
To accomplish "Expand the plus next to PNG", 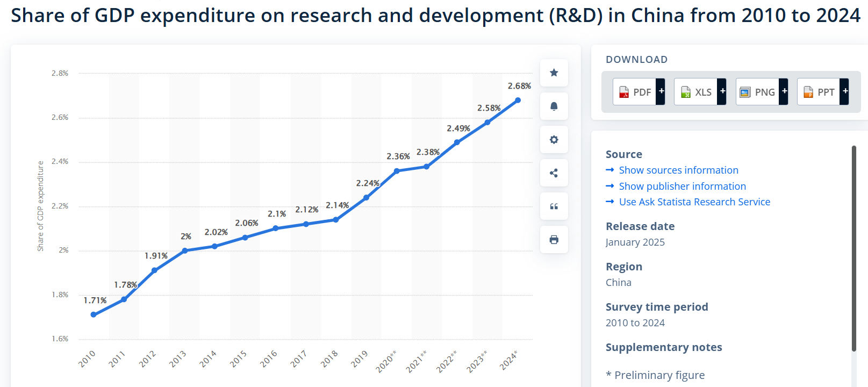I will pyautogui.click(x=784, y=91).
